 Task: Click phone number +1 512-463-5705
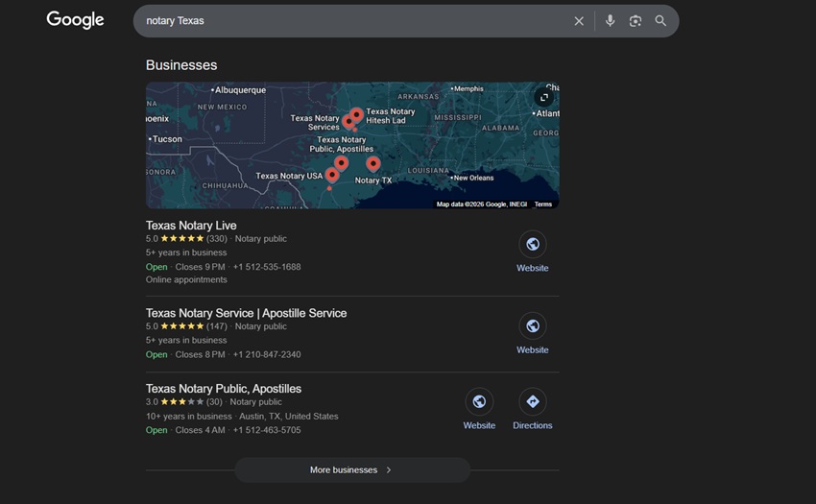pos(267,430)
